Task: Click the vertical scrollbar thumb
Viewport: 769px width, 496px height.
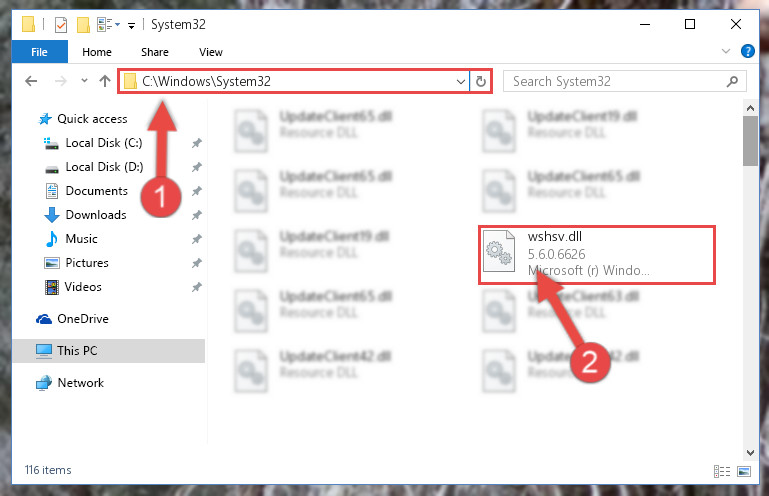Action: point(750,141)
